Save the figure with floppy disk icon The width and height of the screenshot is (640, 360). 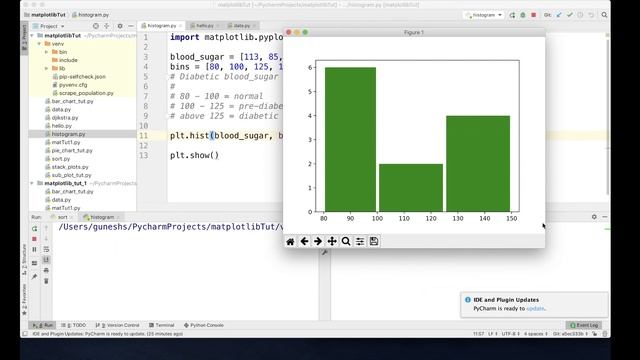(373, 241)
